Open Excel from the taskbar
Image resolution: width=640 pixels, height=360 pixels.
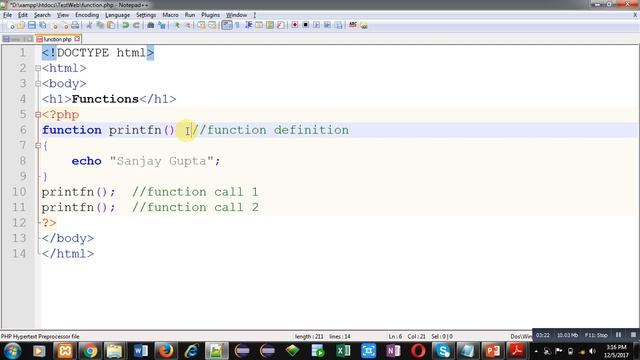343,351
